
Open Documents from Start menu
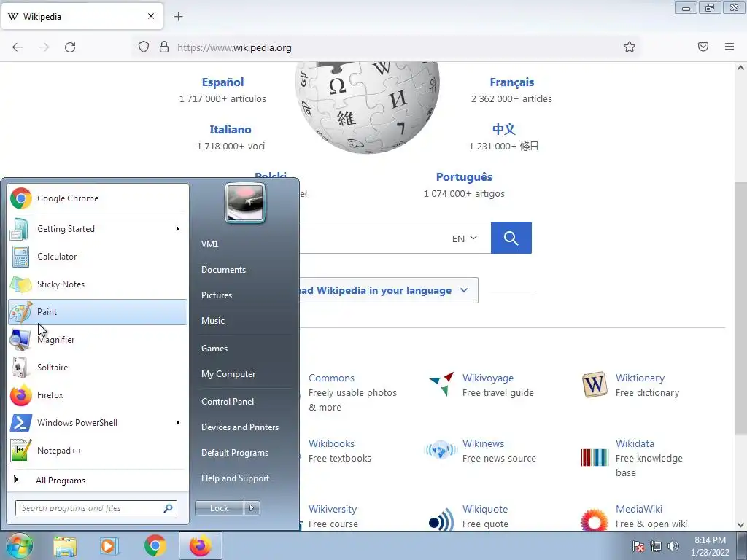(223, 270)
